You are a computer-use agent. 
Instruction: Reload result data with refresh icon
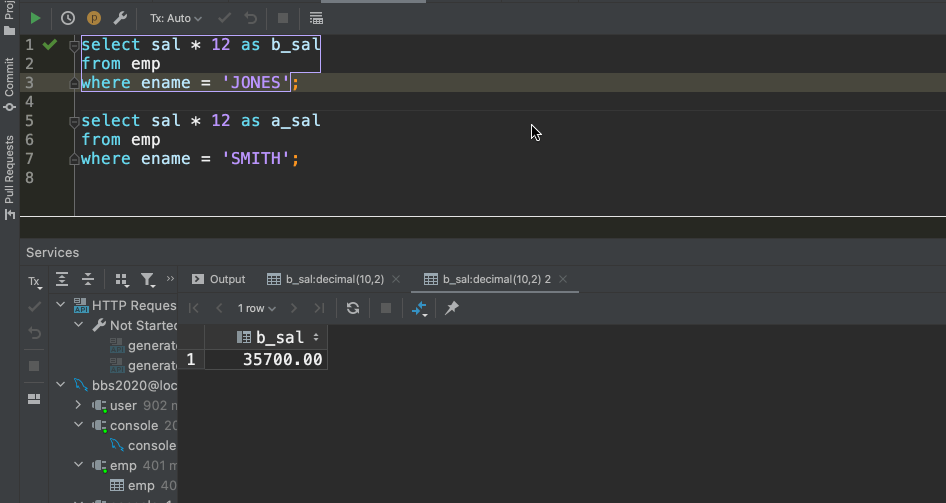(353, 308)
